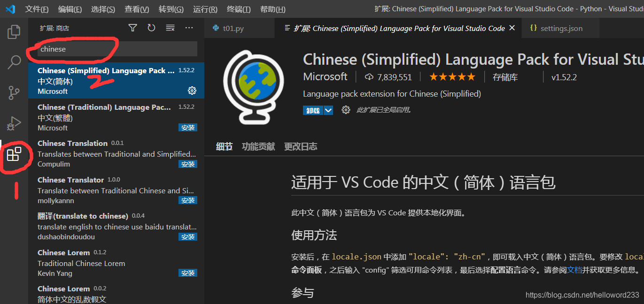Open the 查看(V) menu

137,9
